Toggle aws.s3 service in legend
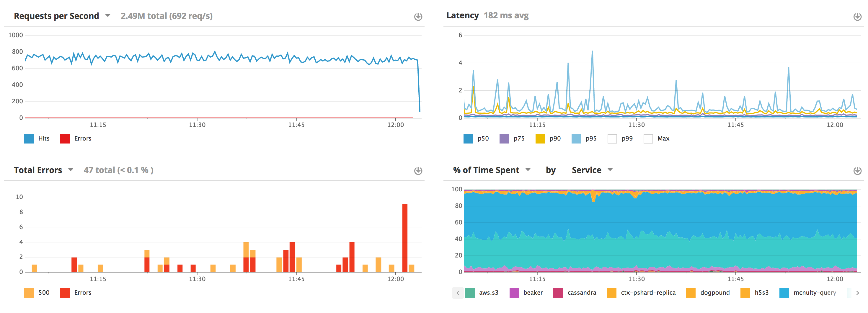868x313 pixels. tap(482, 293)
